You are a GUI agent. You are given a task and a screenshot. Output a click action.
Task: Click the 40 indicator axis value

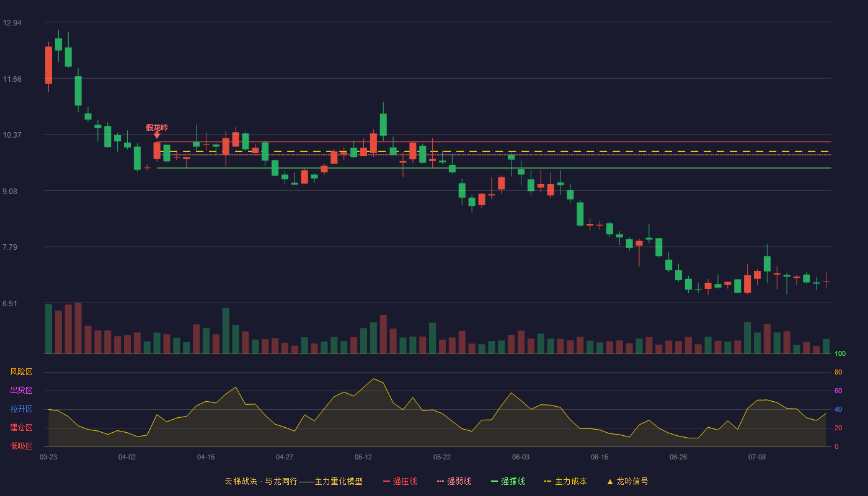coord(838,409)
